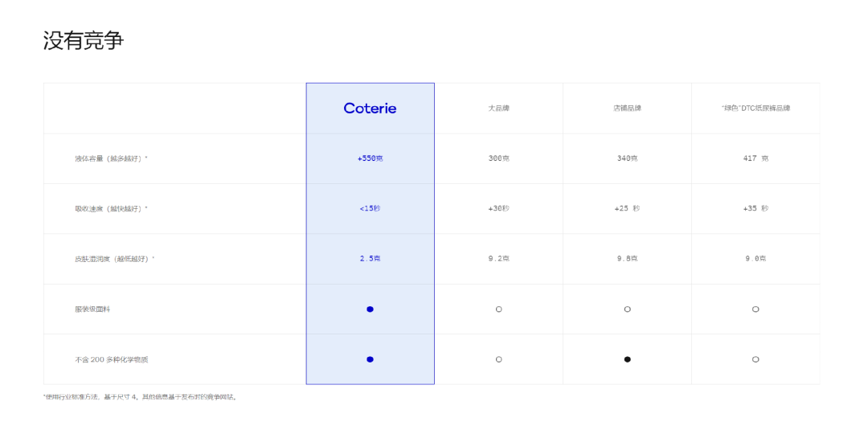This screenshot has width=868, height=422.
Task: Click Coterie's 2.5克 skin wetness value
Action: (370, 259)
